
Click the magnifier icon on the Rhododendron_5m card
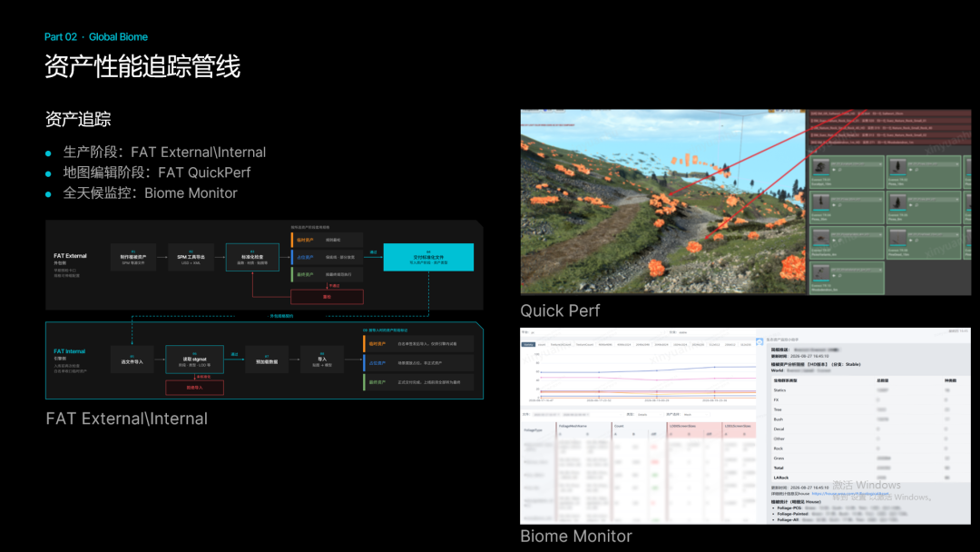(840, 276)
